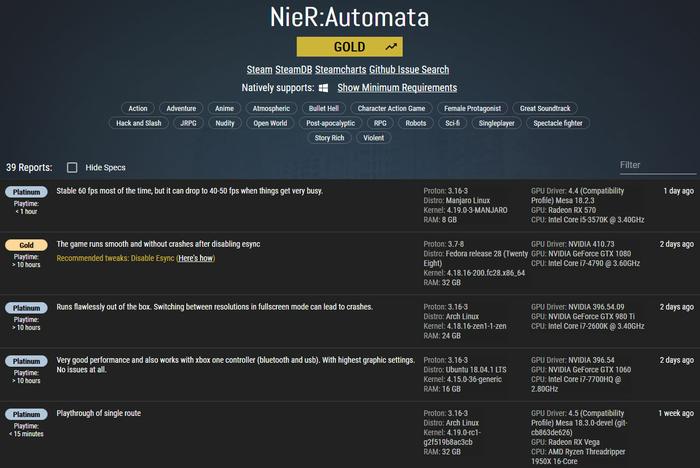Click "GPU Driver: NVIDIA 396.54.09" spec line
This screenshot has width=700, height=468.
pos(578,307)
